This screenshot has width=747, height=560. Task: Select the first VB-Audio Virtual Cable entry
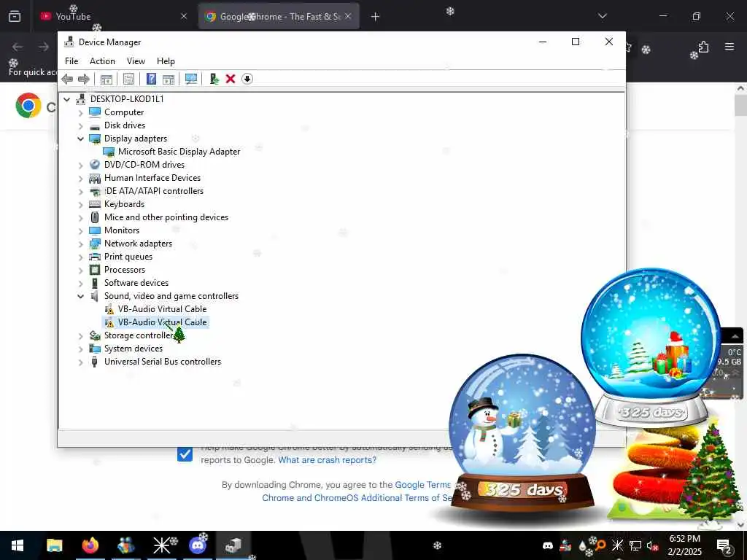click(163, 309)
